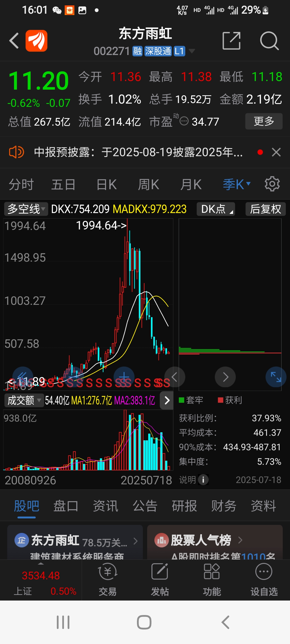Tap Android home button

click(x=144, y=622)
